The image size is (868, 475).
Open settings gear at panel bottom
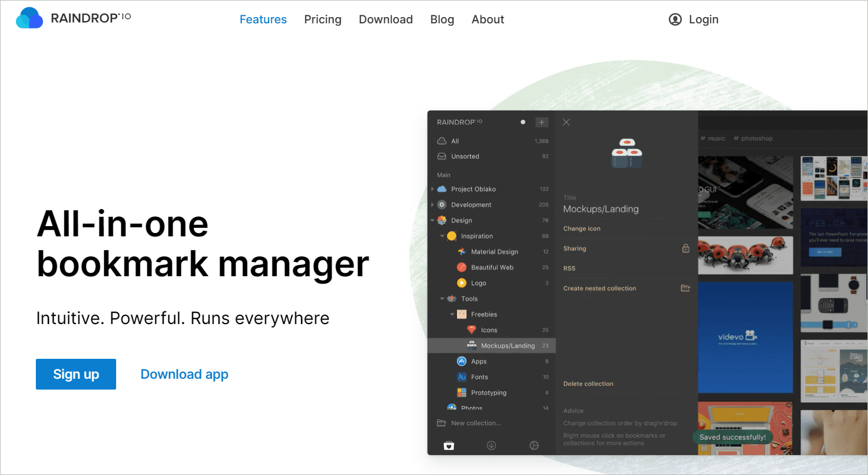coord(534,445)
